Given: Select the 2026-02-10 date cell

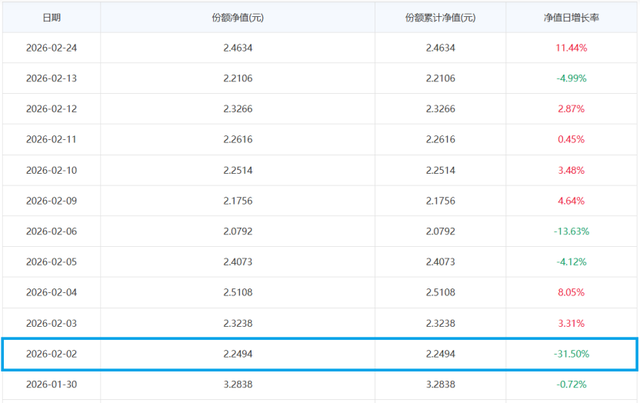Looking at the screenshot, I should [x=52, y=170].
